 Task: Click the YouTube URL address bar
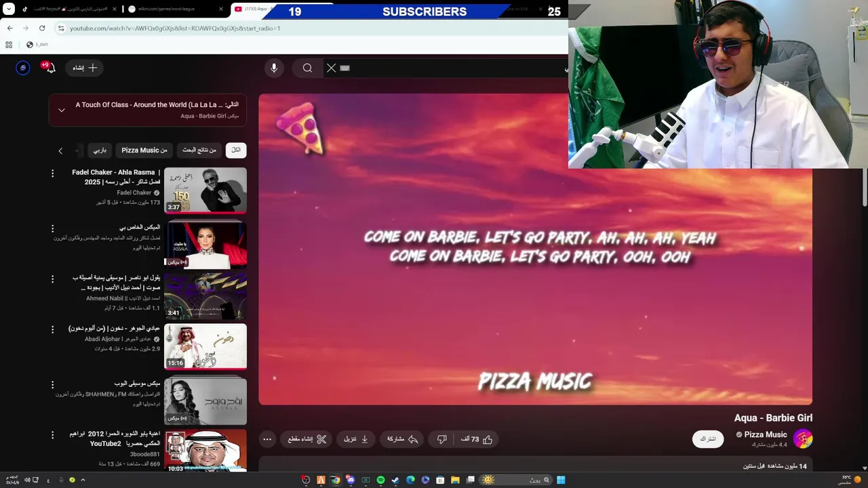[312, 28]
